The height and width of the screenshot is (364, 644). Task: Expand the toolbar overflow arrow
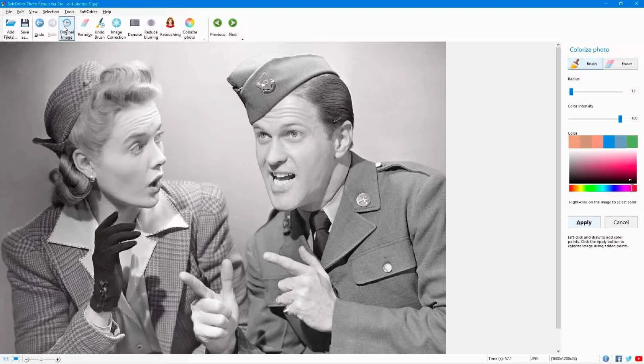[242, 39]
